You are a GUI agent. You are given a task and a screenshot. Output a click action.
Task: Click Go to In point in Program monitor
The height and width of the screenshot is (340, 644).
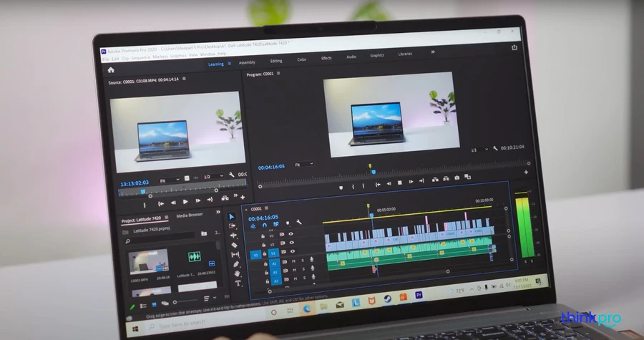(x=378, y=185)
